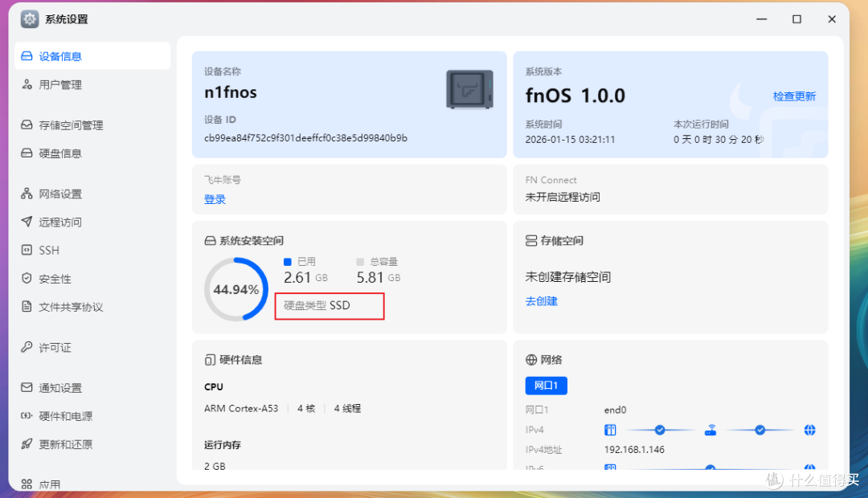The height and width of the screenshot is (498, 868).
Task: Click the IPv4 router icon
Action: click(x=710, y=430)
